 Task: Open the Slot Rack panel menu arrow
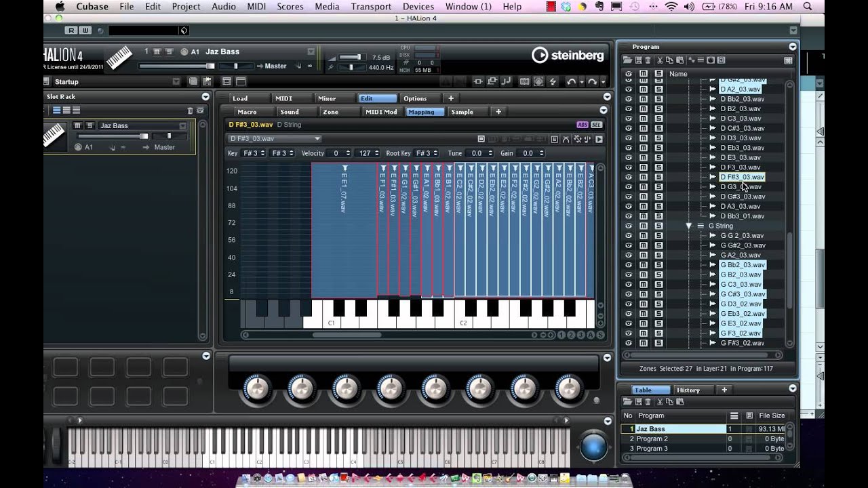pos(205,97)
